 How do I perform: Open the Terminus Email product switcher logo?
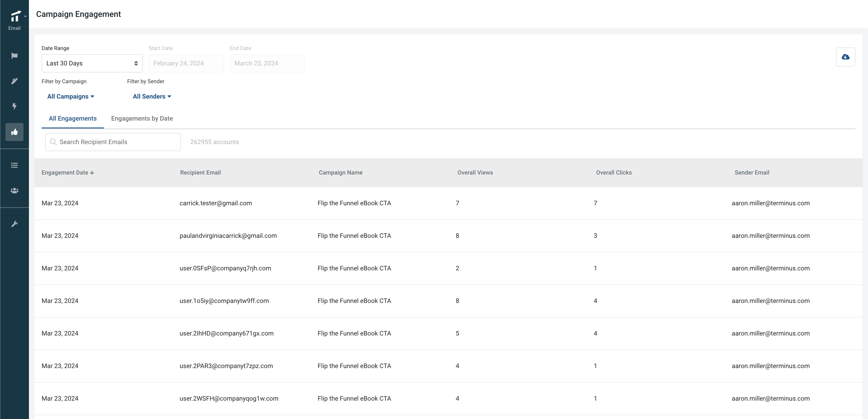click(x=15, y=16)
